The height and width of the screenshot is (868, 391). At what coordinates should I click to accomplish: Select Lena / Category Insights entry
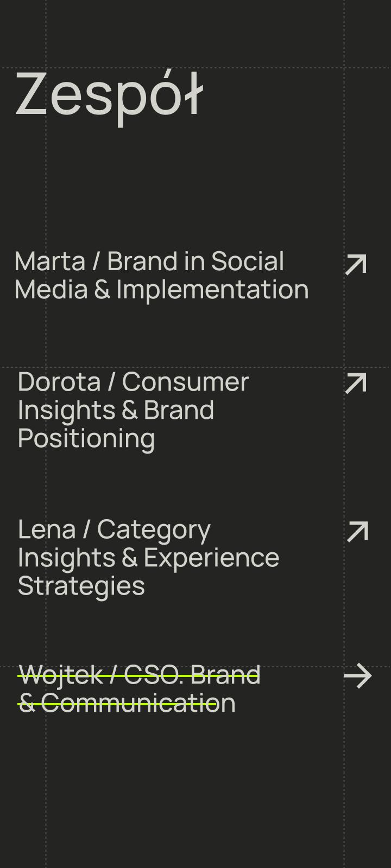coord(114,529)
